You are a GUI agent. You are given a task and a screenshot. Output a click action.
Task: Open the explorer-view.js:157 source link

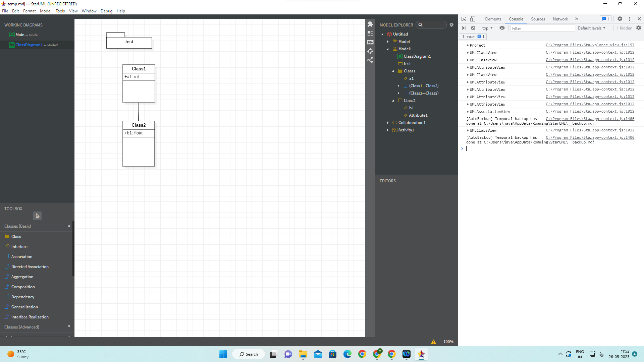(x=590, y=45)
